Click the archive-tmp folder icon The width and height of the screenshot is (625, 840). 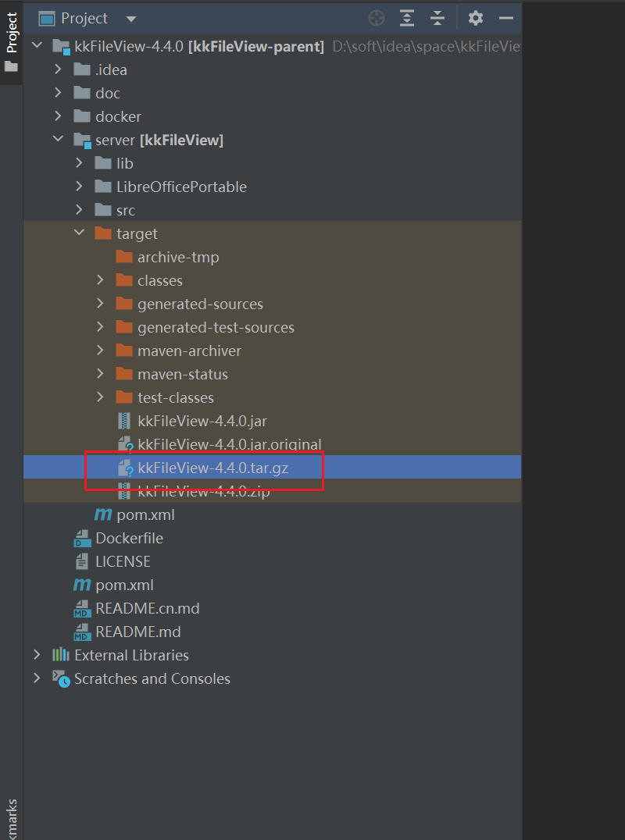(x=123, y=257)
